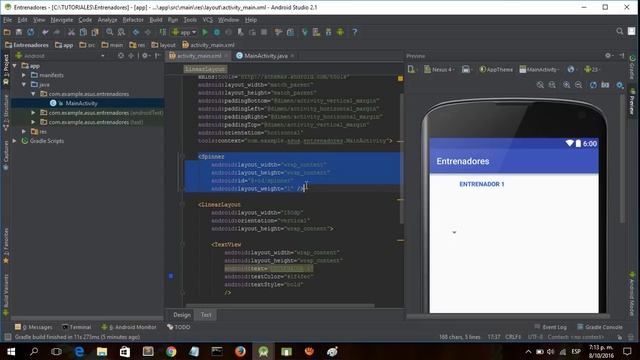Open the File menu
Image resolution: width=640 pixels, height=360 pixels.
(8, 20)
